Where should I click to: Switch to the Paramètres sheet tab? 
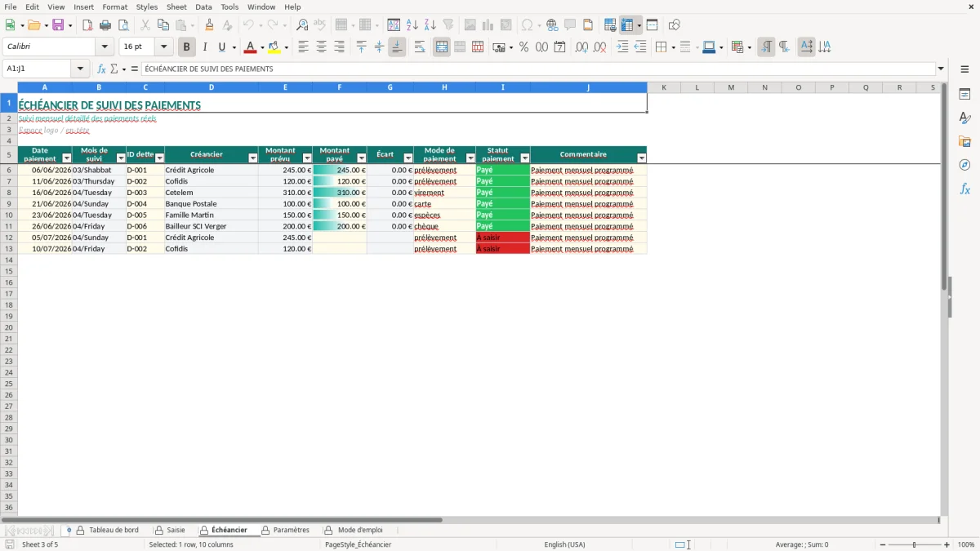pos(292,531)
